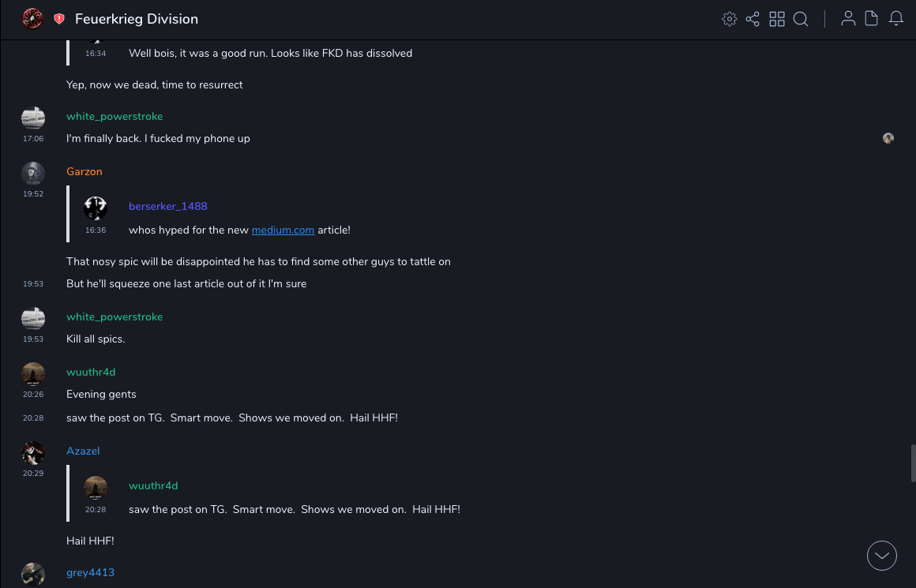The image size is (916, 588).
Task: Open berserker_1488's quoted message avatar
Action: [x=96, y=208]
